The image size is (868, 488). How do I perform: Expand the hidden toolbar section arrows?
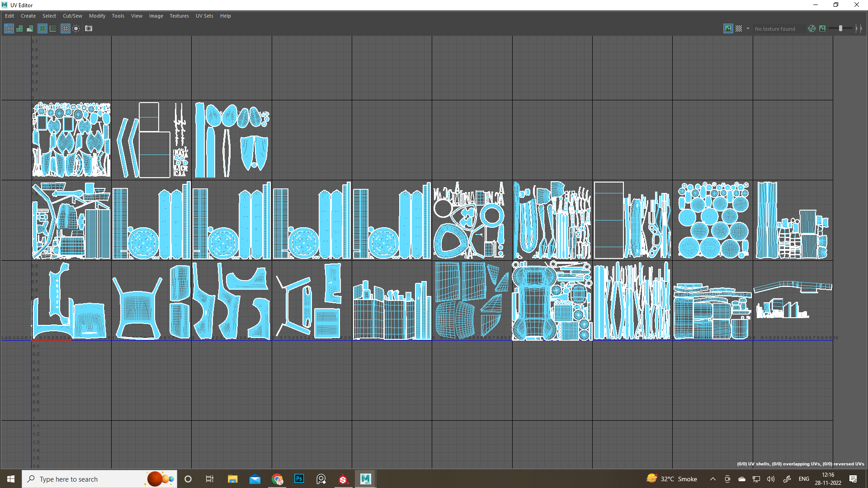point(859,28)
